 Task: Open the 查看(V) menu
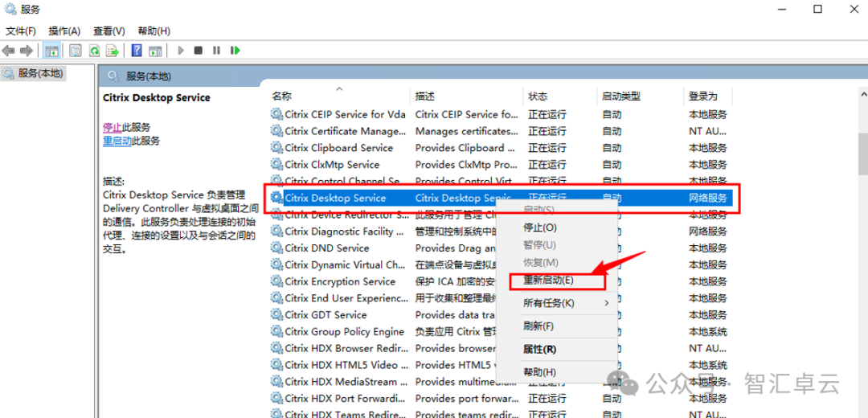click(x=109, y=31)
